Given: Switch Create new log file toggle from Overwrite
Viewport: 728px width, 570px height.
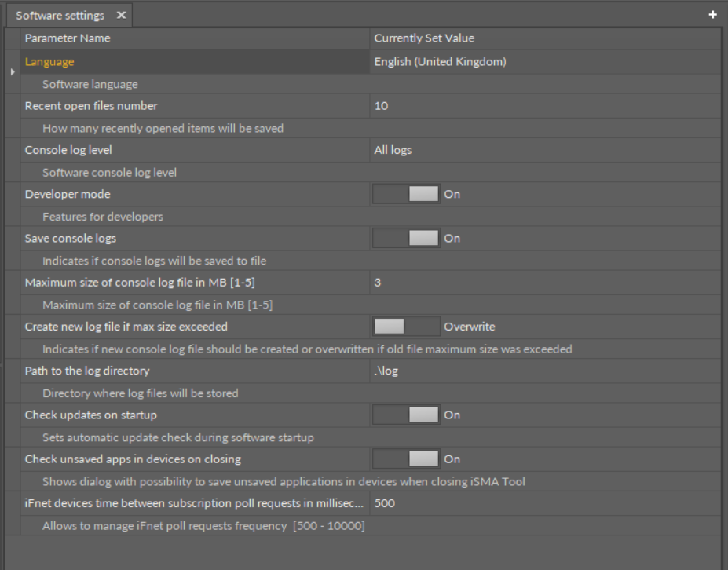Looking at the screenshot, I should 405,326.
